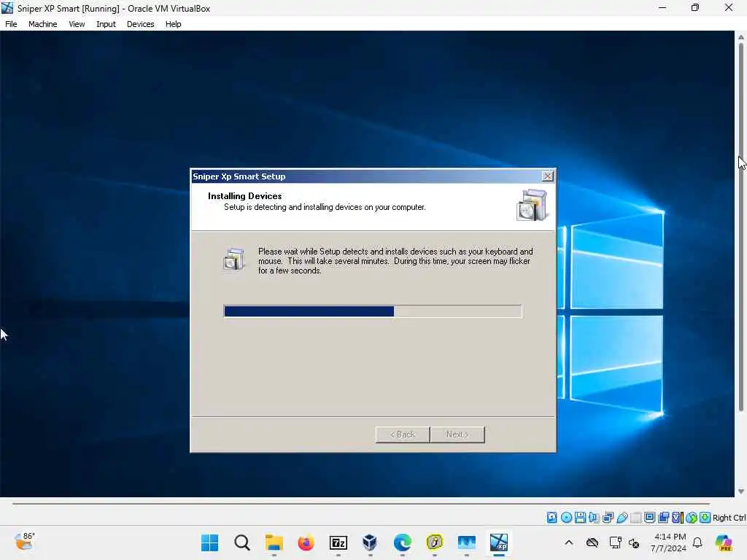The image size is (747, 560).
Task: Open the weather widget showing 86°
Action: click(24, 542)
